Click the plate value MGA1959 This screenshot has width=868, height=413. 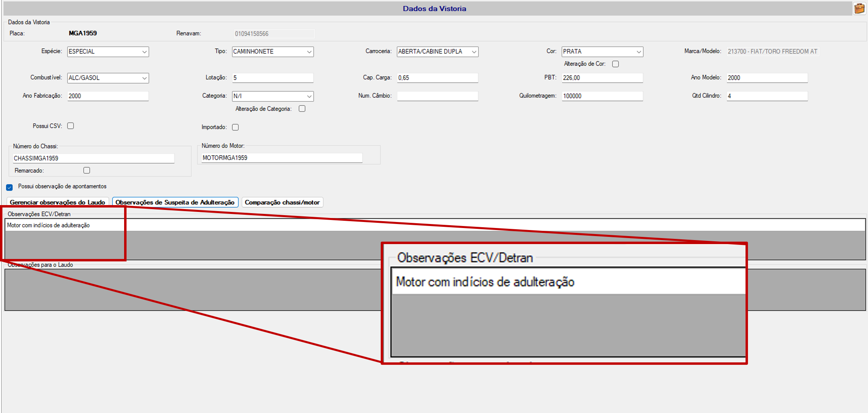click(83, 33)
